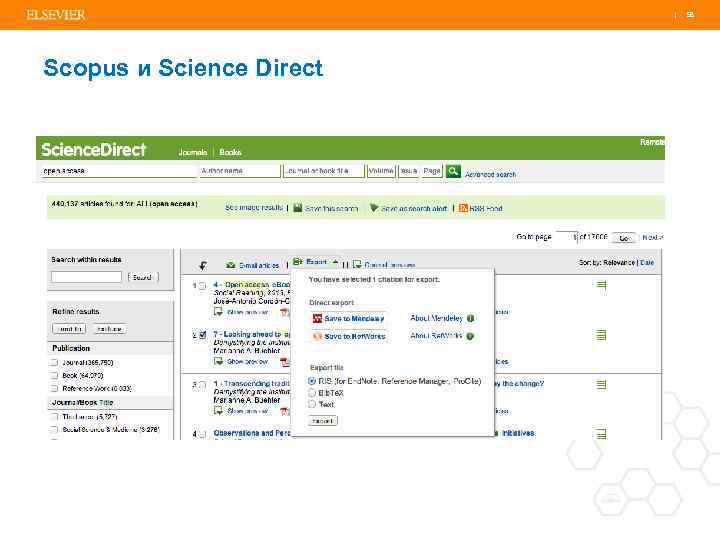Sort results by Date
Screen dimensions: 720x540
(647, 263)
